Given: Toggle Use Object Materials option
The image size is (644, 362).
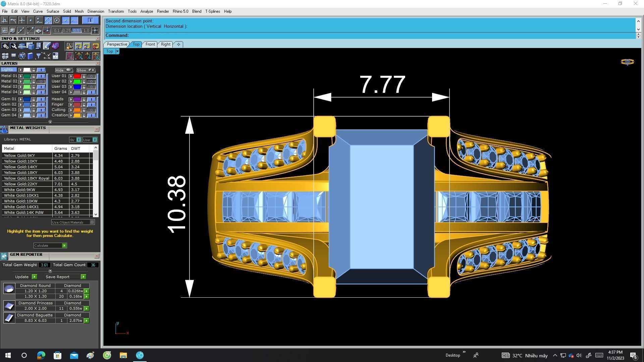Looking at the screenshot, I should click(x=92, y=222).
